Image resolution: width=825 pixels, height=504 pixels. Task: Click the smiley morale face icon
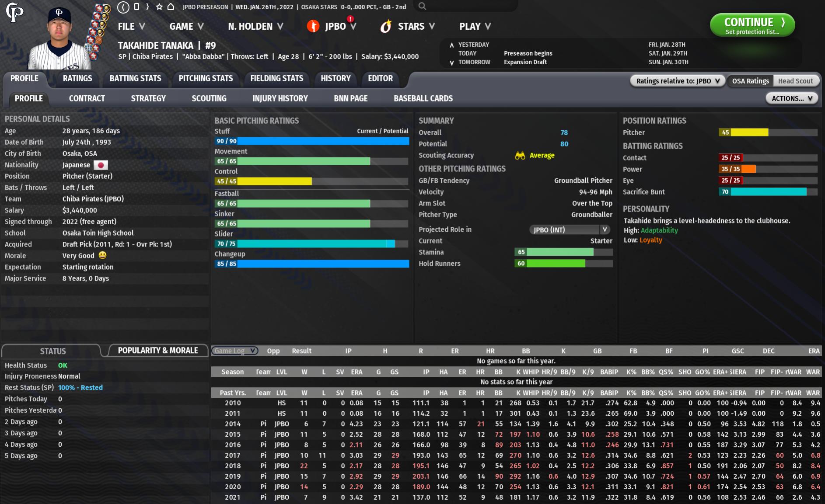103,255
